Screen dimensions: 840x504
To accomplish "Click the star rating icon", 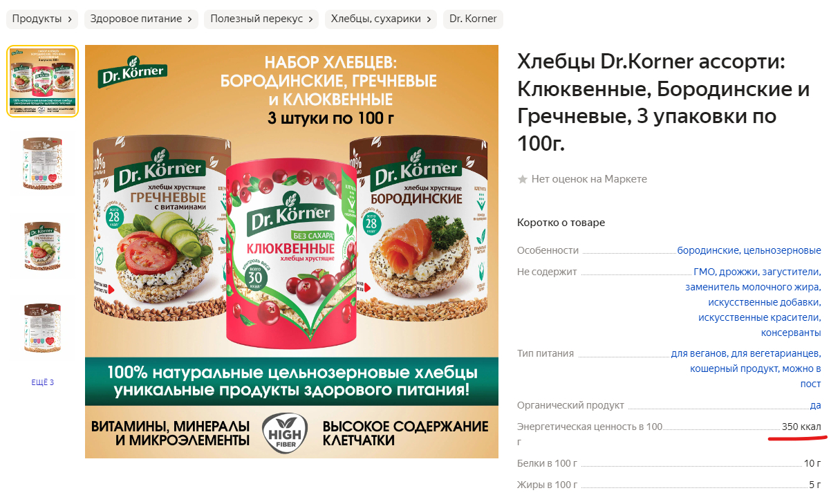I will point(523,179).
